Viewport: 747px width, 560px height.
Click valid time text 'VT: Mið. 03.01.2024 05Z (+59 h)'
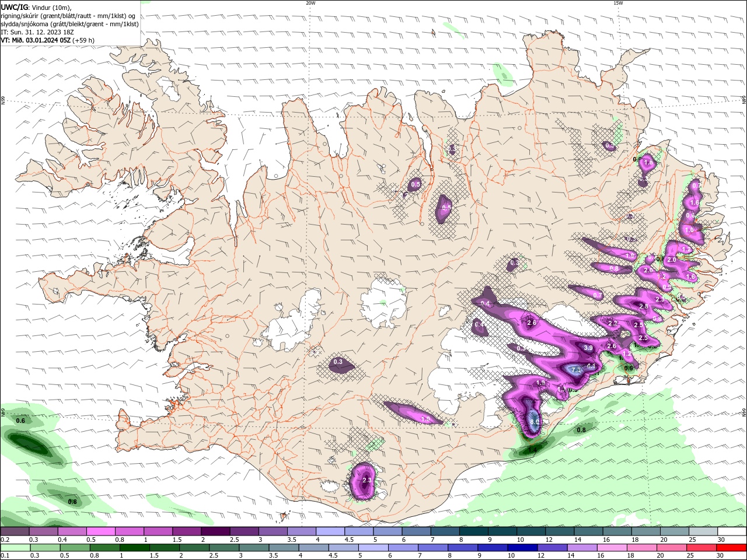click(48, 40)
